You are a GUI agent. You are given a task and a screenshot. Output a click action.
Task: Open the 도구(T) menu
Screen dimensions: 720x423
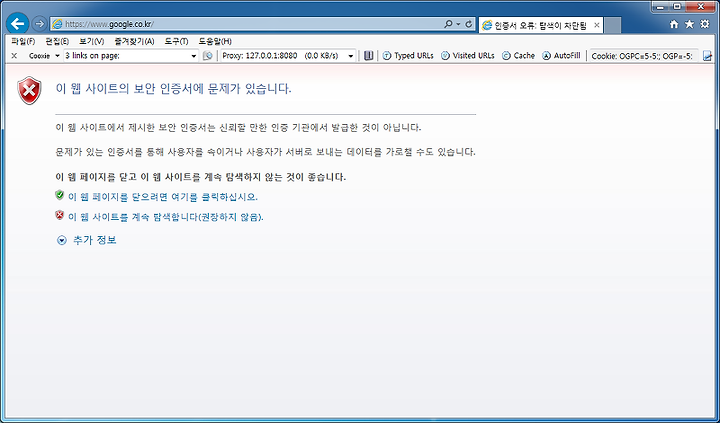pyautogui.click(x=176, y=41)
